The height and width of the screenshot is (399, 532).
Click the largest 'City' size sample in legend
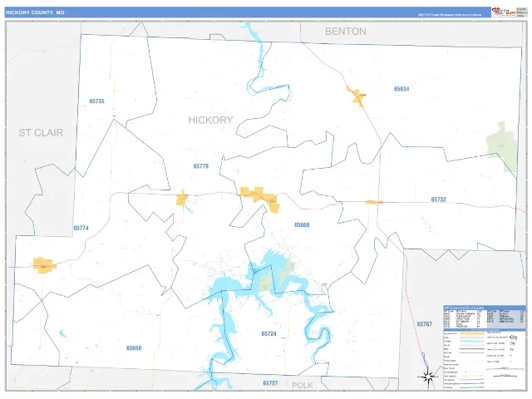coord(514,337)
